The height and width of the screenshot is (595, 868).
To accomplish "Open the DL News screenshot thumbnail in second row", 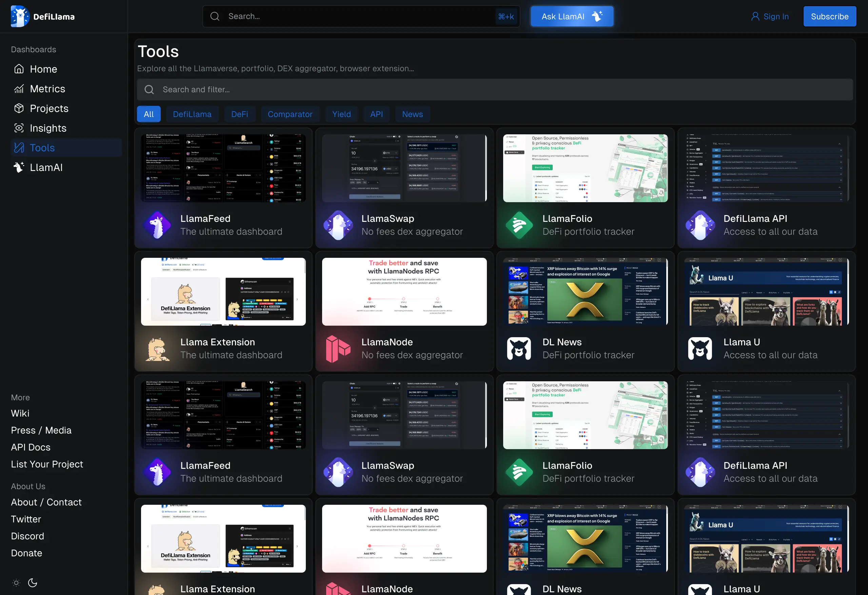I will tap(585, 291).
